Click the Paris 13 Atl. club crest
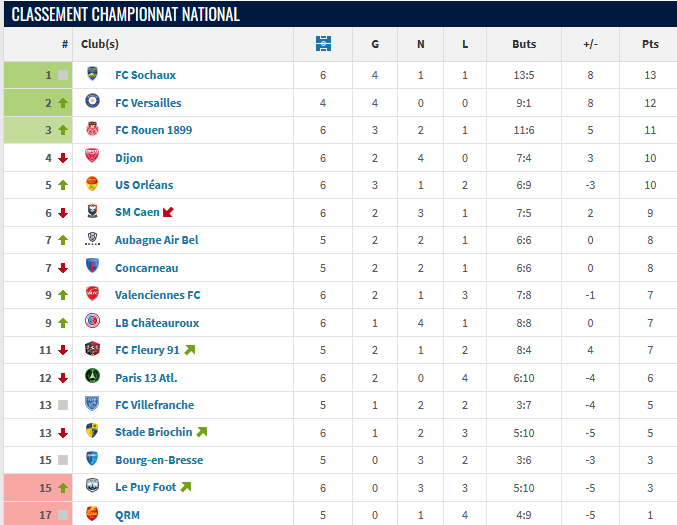Viewport: 677px width, 525px height. [x=92, y=377]
